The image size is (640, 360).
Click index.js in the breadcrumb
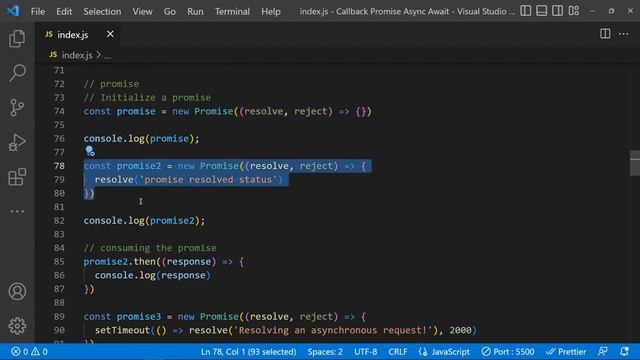pyautogui.click(x=77, y=55)
